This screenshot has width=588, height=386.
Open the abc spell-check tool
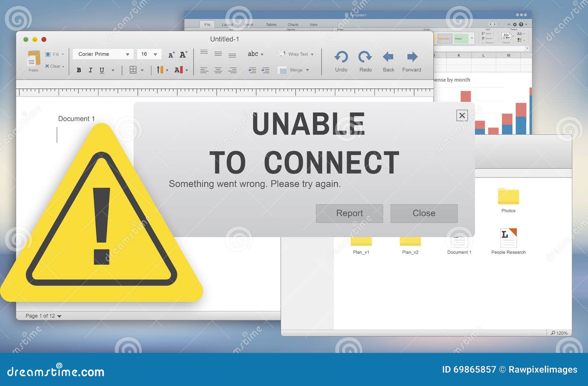pos(253,54)
